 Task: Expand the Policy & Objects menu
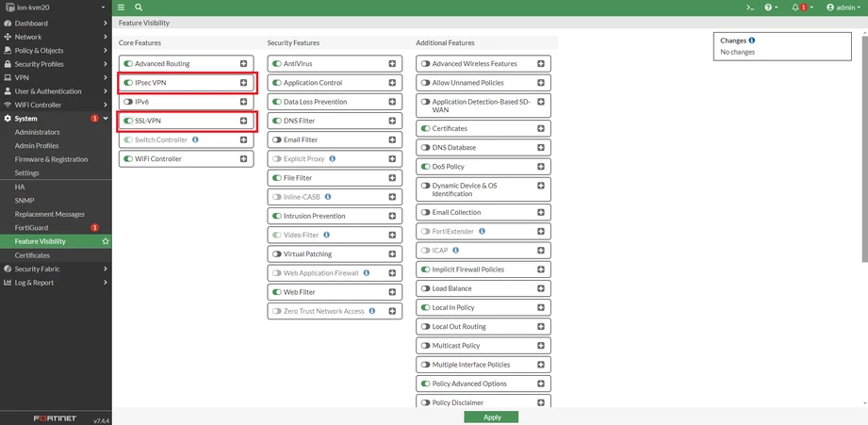56,50
